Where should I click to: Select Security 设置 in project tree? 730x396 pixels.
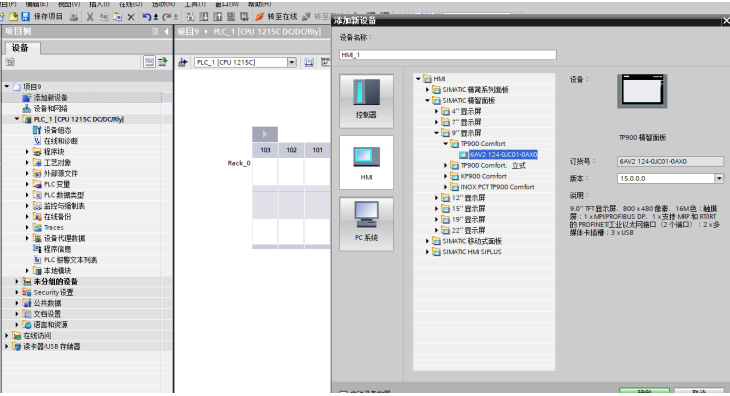[53, 293]
